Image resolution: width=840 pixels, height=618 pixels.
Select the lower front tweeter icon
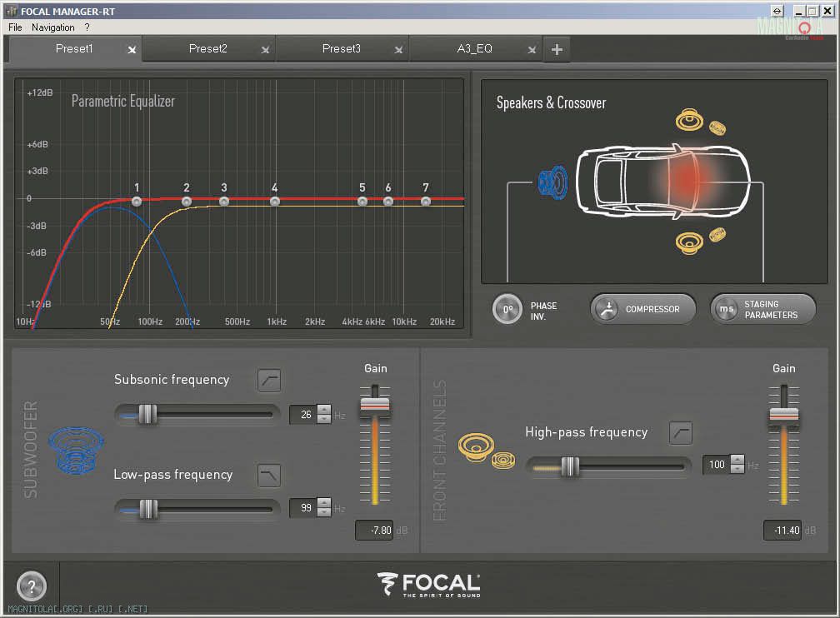(717, 234)
